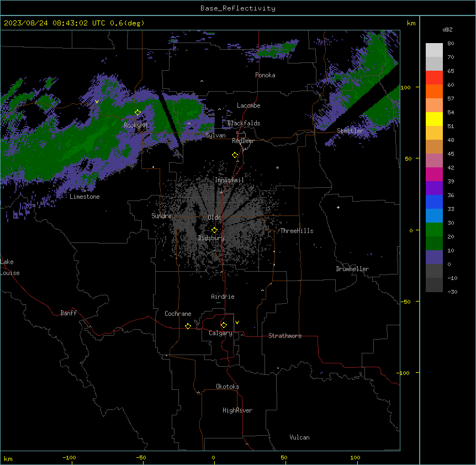Click the Vulcan label
The image size is (476, 465).
[299, 437]
